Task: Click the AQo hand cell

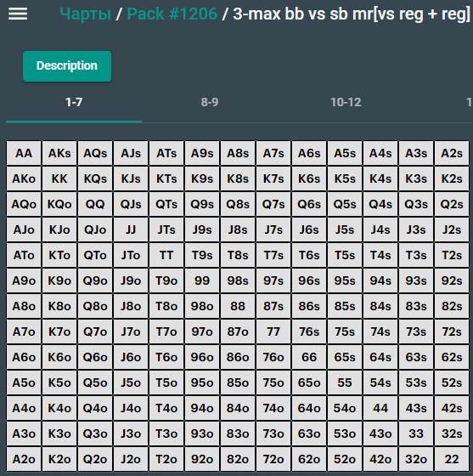Action: tap(24, 204)
